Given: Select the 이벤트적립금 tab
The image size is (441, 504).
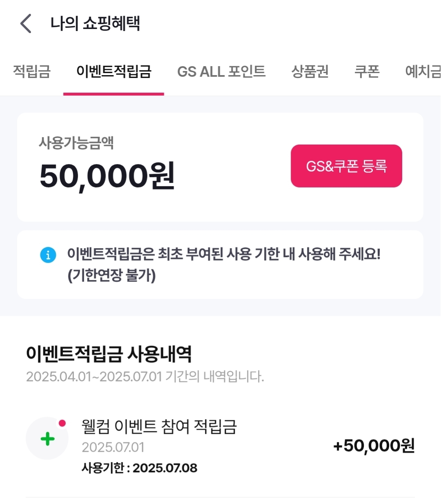Looking at the screenshot, I should tap(114, 71).
